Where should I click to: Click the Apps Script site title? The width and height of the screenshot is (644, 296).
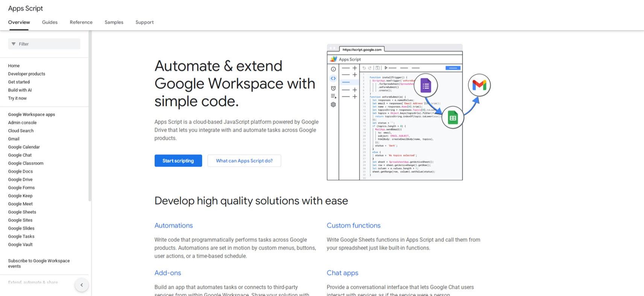[26, 8]
